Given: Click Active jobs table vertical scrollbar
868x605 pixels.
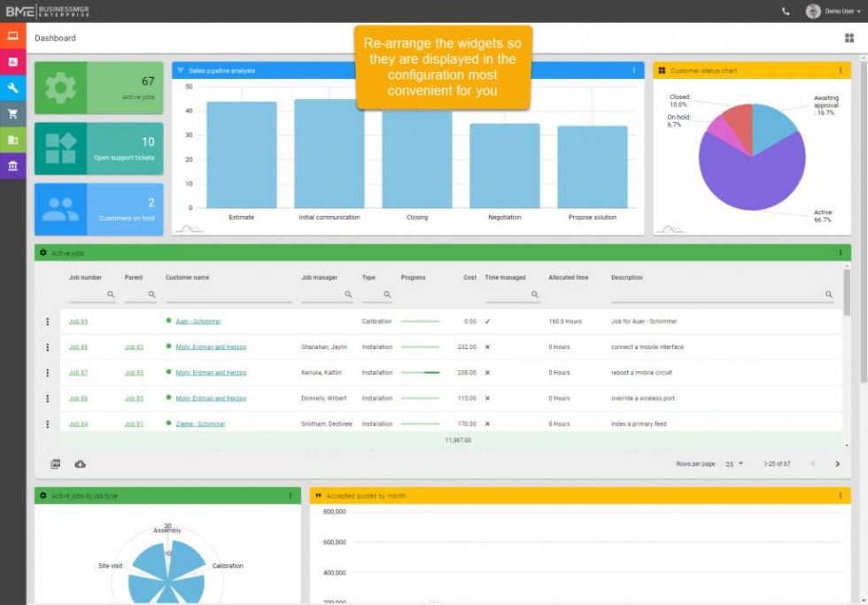Looking at the screenshot, I should pos(847,292).
